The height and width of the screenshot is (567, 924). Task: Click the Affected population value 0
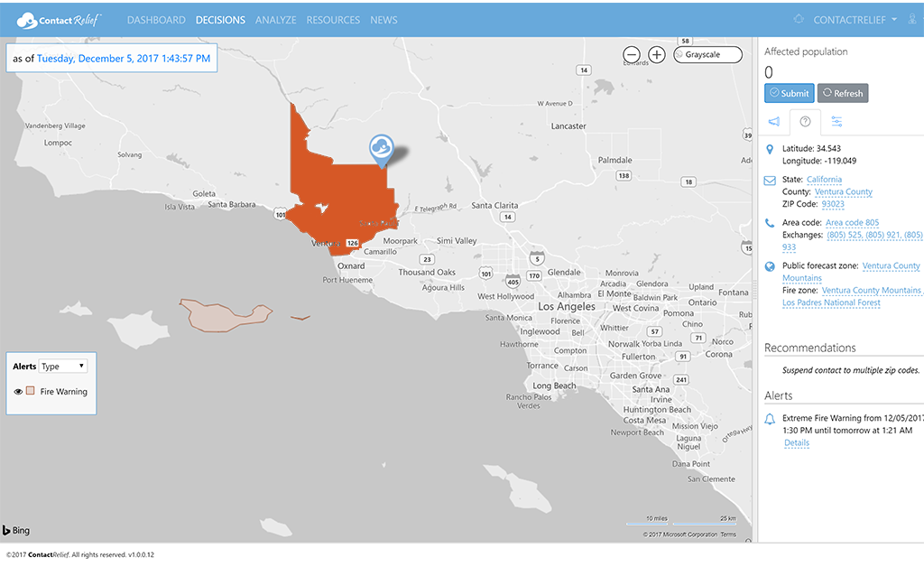(x=769, y=72)
